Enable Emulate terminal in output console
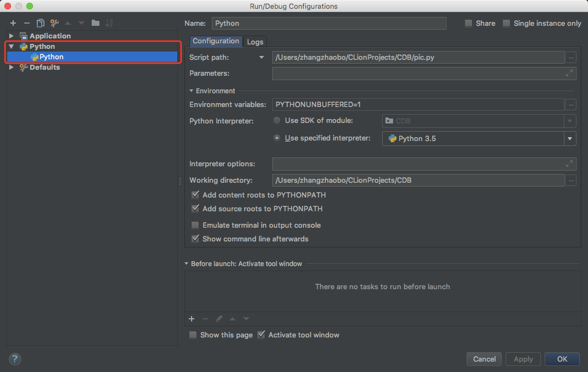Viewport: 588px width, 372px height. [x=195, y=225]
